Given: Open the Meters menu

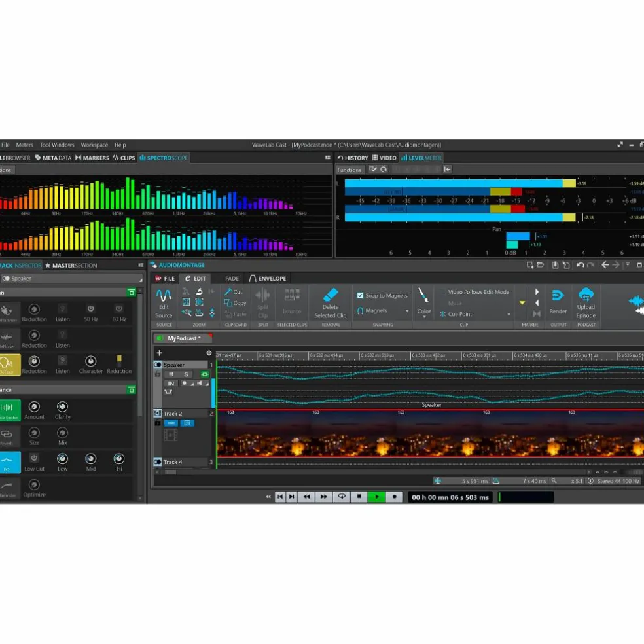Looking at the screenshot, I should click(25, 145).
